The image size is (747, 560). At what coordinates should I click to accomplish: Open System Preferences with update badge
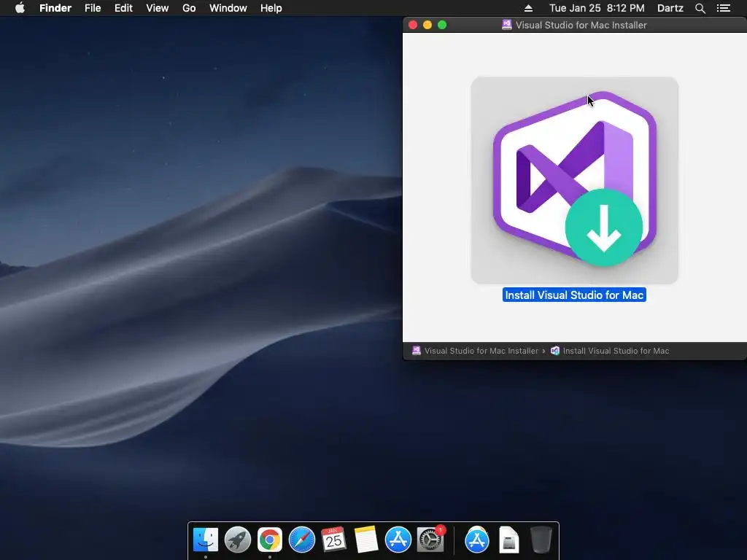point(430,540)
